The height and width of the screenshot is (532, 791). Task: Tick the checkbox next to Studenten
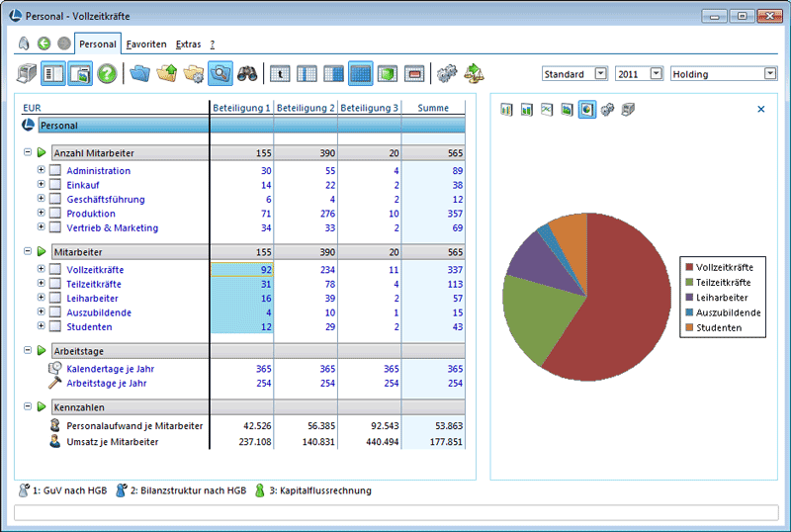(55, 326)
